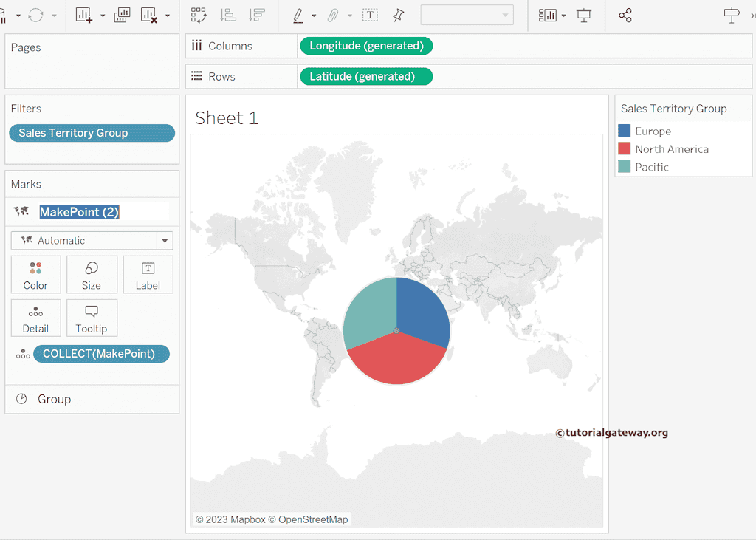Select the Longitude (generated) pill
Screen dimensions: 756x540
point(366,46)
